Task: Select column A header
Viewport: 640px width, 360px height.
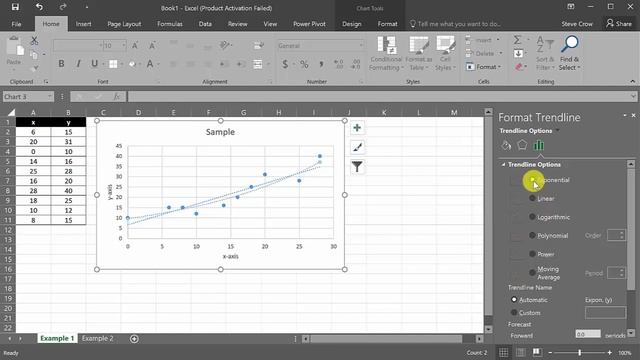Action: (33, 112)
